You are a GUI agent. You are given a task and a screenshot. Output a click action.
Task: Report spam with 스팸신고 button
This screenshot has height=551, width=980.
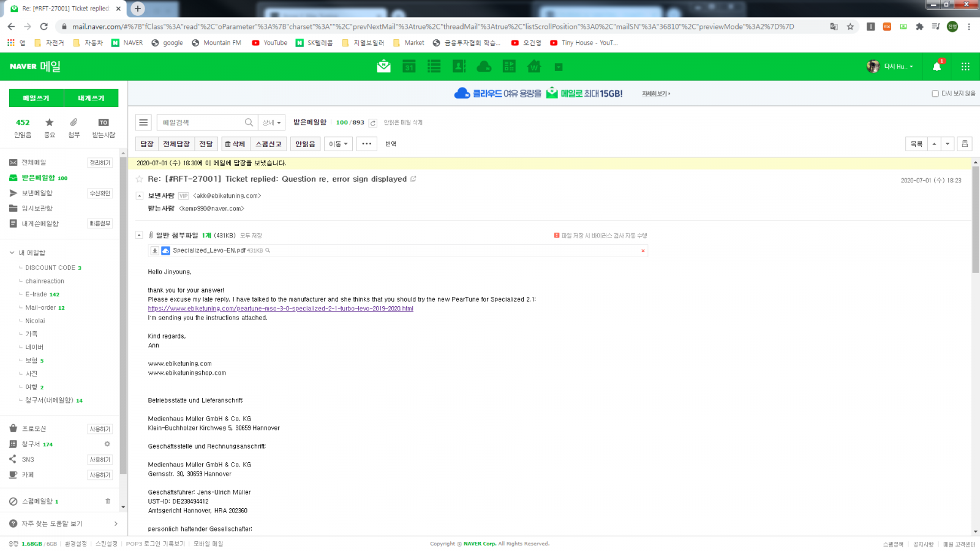268,144
